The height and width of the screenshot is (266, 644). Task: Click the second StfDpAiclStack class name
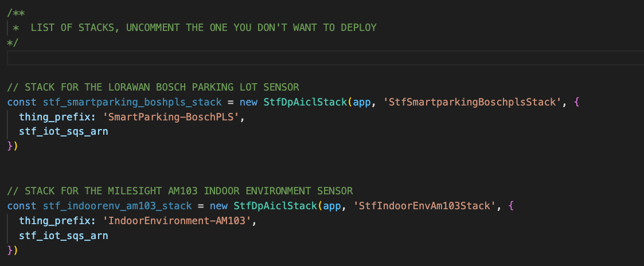pyautogui.click(x=276, y=206)
